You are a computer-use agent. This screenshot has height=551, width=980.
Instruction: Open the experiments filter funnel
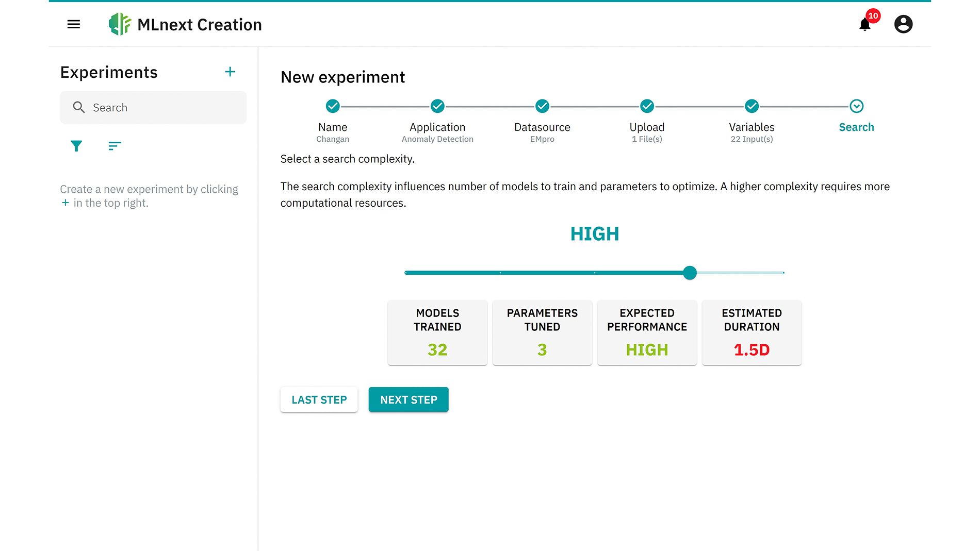[76, 146]
